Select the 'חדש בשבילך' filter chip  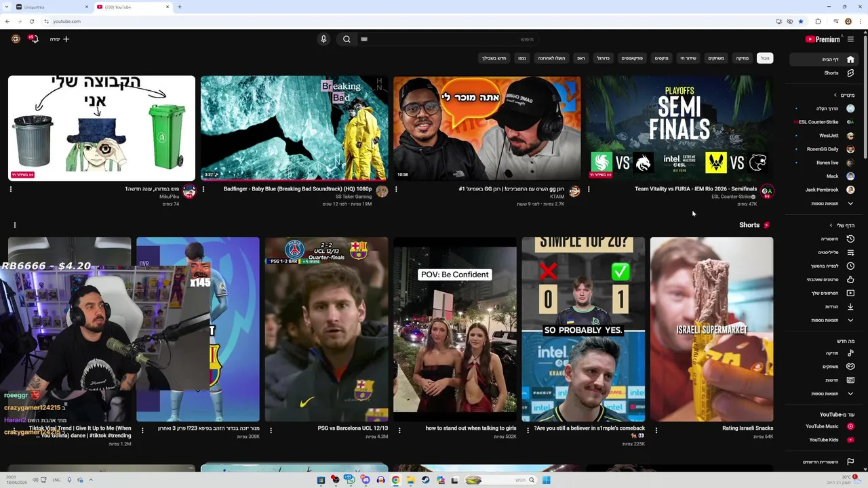point(494,58)
